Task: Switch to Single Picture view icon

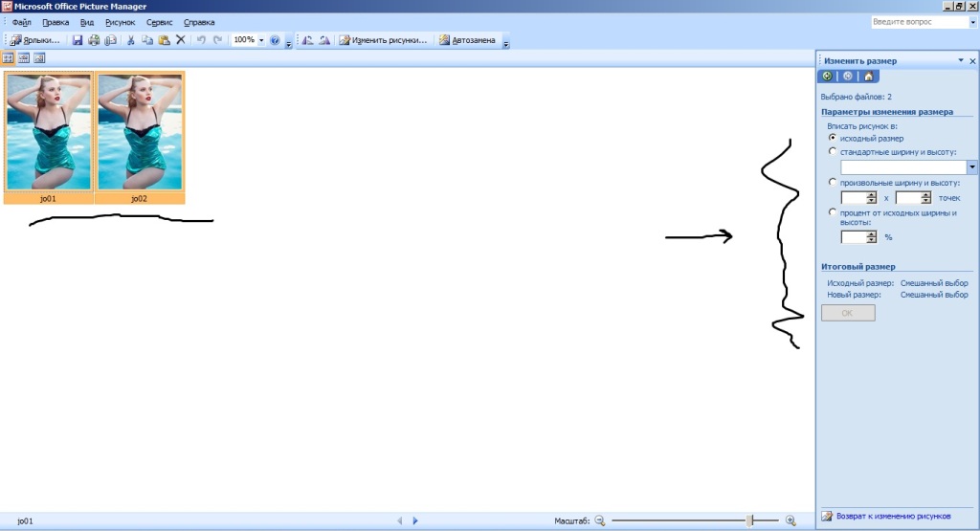Action: 39,58
